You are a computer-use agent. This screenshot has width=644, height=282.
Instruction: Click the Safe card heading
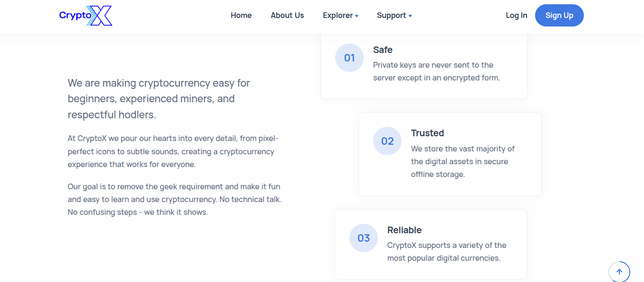383,50
